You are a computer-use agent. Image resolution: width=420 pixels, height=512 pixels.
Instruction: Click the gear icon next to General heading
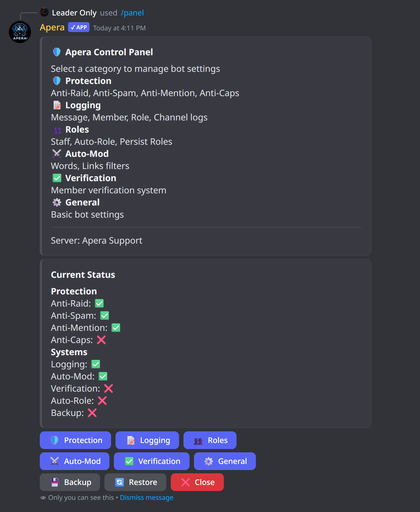[57, 202]
